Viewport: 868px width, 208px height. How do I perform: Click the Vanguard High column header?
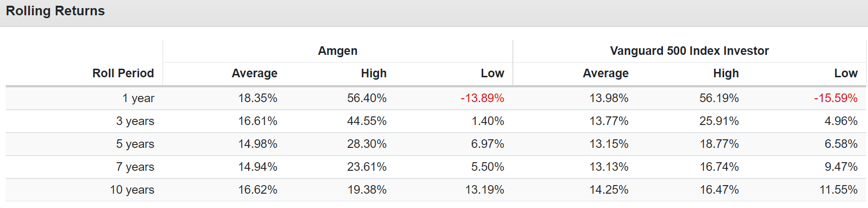(726, 73)
